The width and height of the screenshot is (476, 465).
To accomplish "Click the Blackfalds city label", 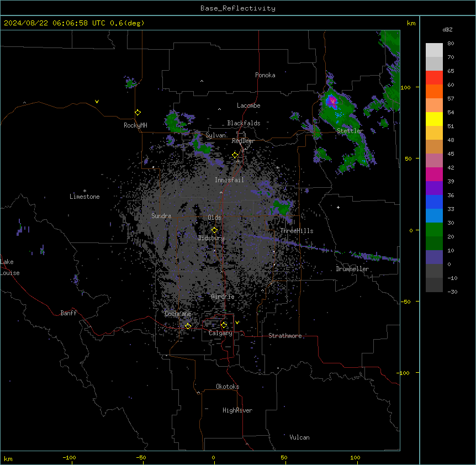I will tap(244, 123).
